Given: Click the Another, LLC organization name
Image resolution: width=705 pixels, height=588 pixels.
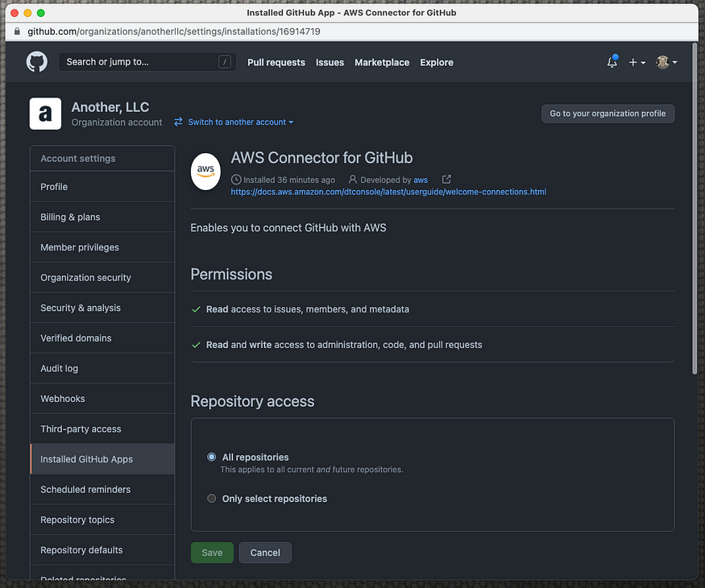Looking at the screenshot, I should [x=110, y=107].
